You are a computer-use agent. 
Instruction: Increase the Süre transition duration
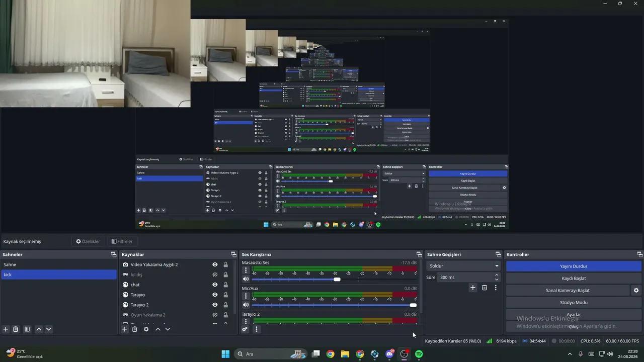(x=497, y=275)
